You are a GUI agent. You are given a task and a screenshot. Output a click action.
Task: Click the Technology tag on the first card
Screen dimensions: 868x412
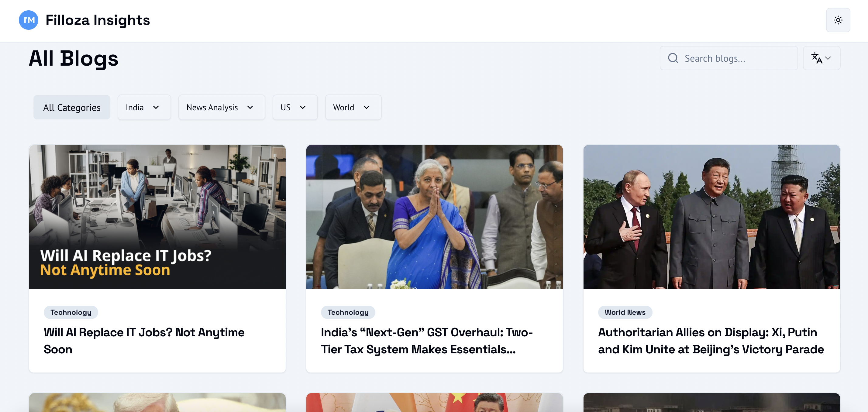(x=71, y=312)
